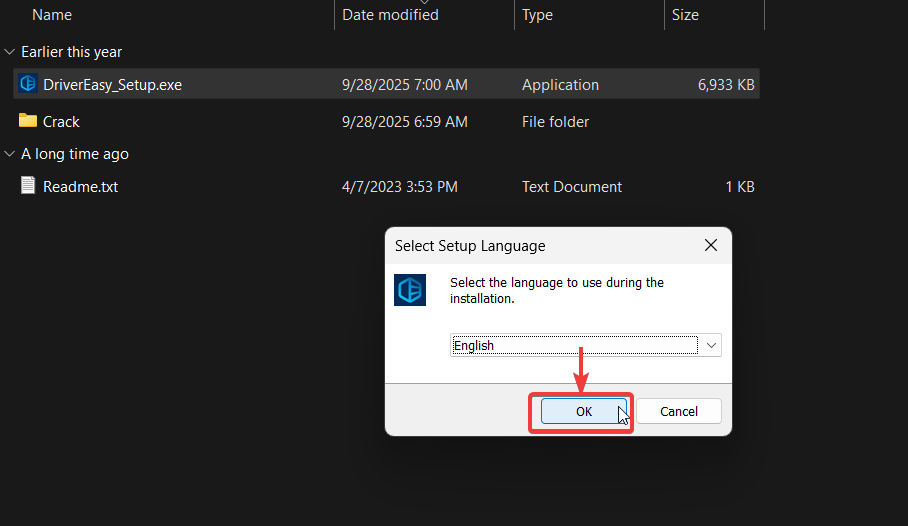
Task: Select the Crack folder name
Action: [x=61, y=122]
